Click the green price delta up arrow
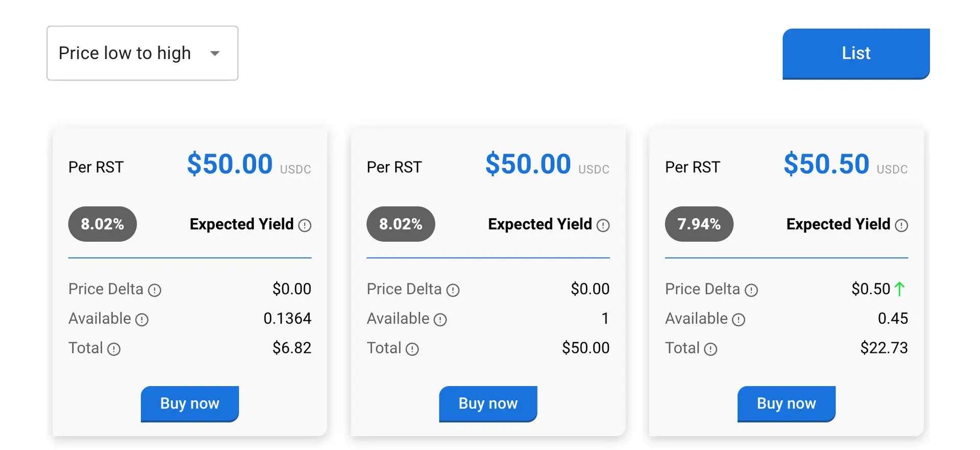The height and width of the screenshot is (450, 980). (x=900, y=289)
